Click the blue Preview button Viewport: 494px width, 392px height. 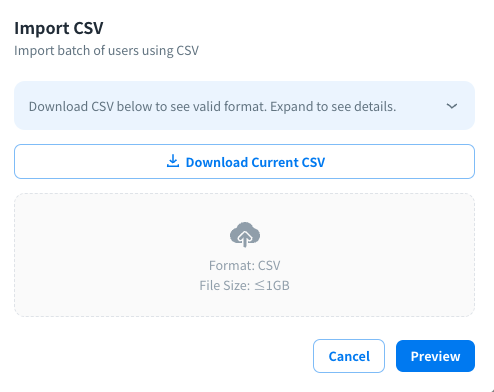pyautogui.click(x=435, y=356)
